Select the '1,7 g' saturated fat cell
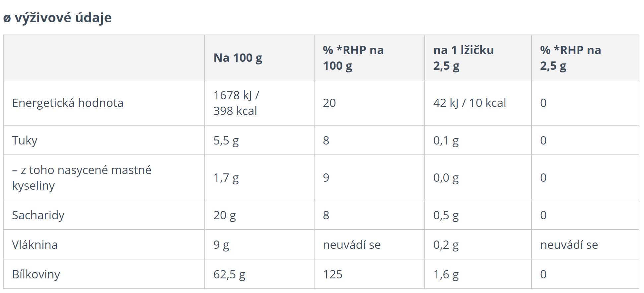Image resolution: width=644 pixels, height=293 pixels. click(226, 178)
